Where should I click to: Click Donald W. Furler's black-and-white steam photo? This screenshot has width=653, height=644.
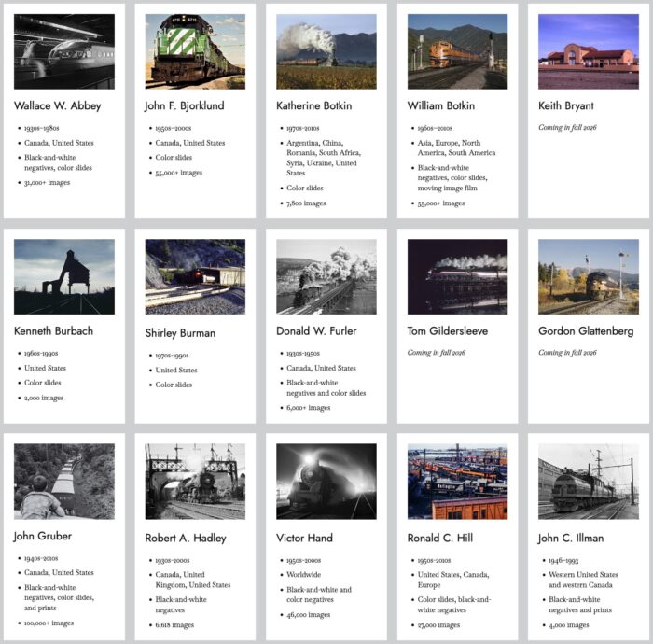click(x=326, y=276)
